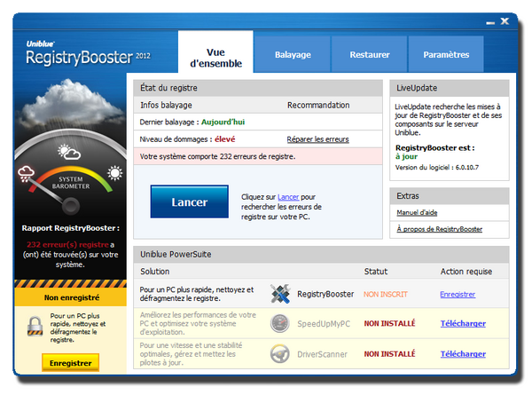This screenshot has height=395, width=532.
Task: Click the RegistryBooster product name in PowerSuite
Action: pos(325,294)
